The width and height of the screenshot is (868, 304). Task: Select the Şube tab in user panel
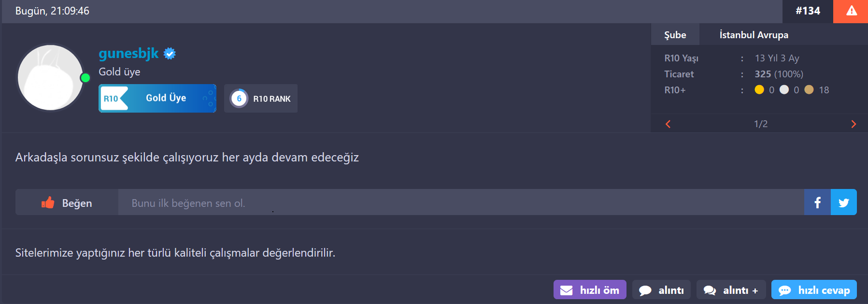coord(675,35)
